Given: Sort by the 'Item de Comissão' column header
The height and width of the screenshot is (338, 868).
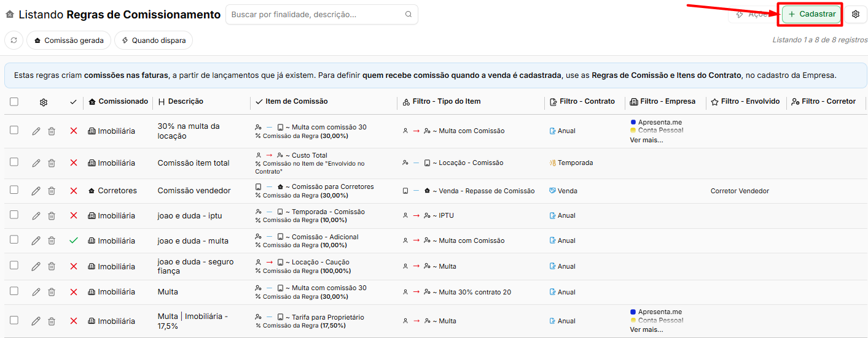Looking at the screenshot, I should point(292,102).
